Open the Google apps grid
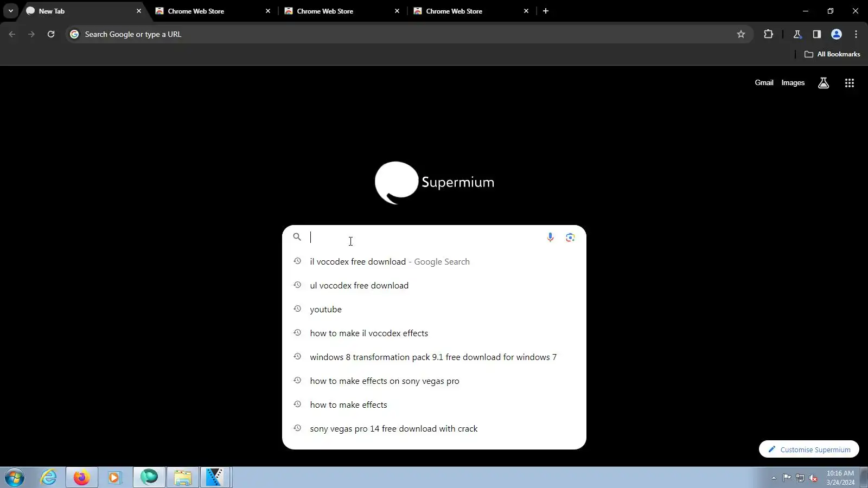This screenshot has width=868, height=488. click(850, 83)
